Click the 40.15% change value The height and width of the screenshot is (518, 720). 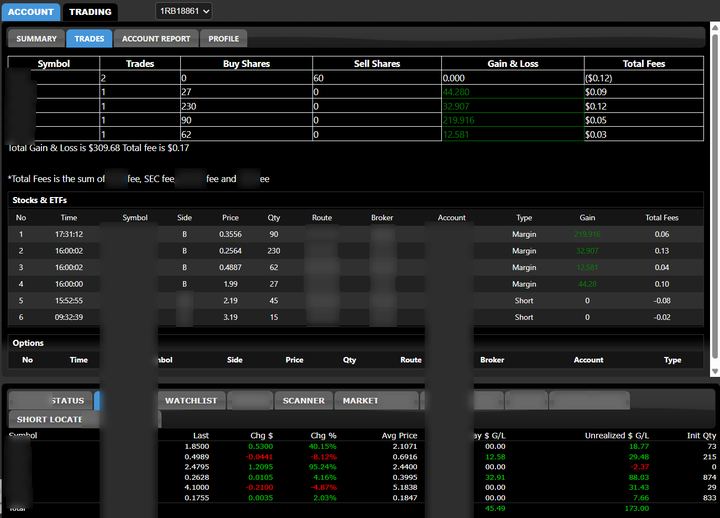(x=322, y=446)
